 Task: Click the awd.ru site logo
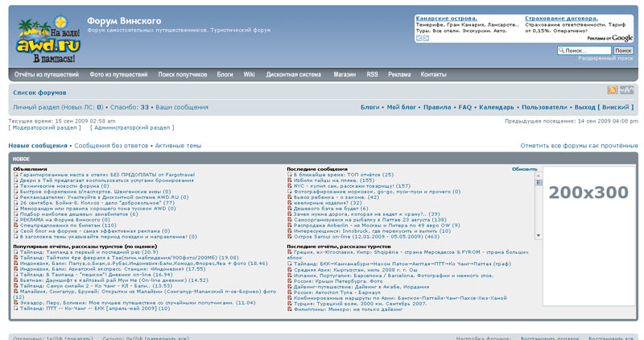48,40
